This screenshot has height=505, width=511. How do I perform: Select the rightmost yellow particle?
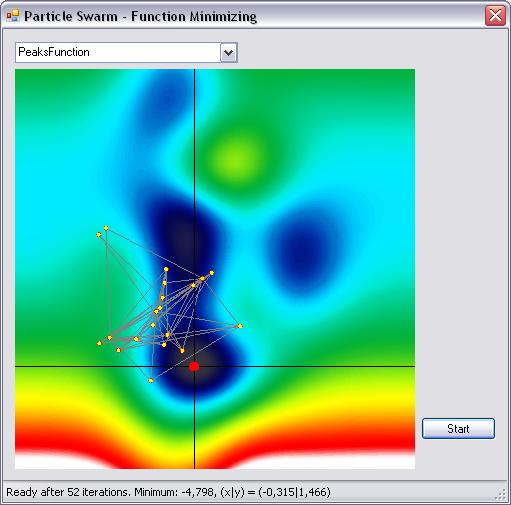click(240, 326)
